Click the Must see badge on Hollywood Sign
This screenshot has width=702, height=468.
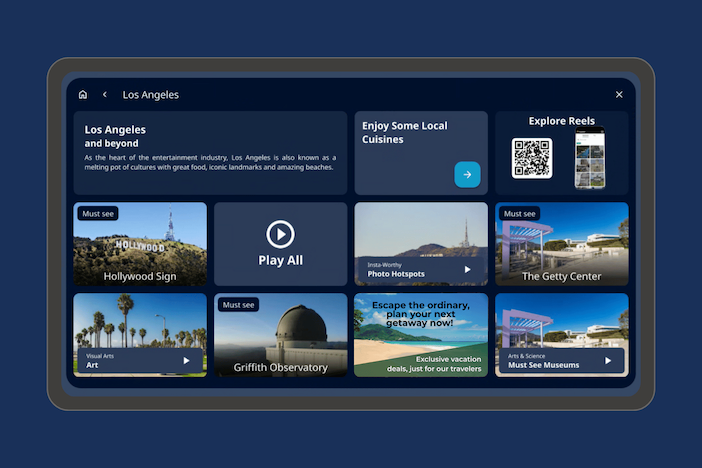click(99, 214)
